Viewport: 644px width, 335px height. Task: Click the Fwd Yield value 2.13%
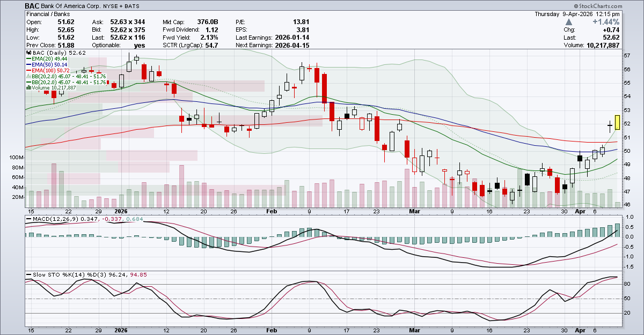[209, 38]
